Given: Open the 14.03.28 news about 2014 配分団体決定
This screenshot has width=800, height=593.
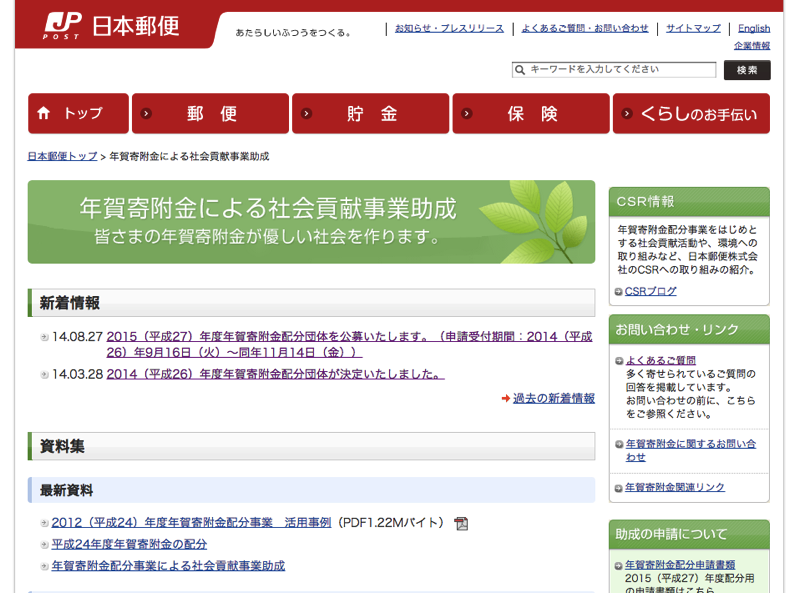Looking at the screenshot, I should 276,374.
